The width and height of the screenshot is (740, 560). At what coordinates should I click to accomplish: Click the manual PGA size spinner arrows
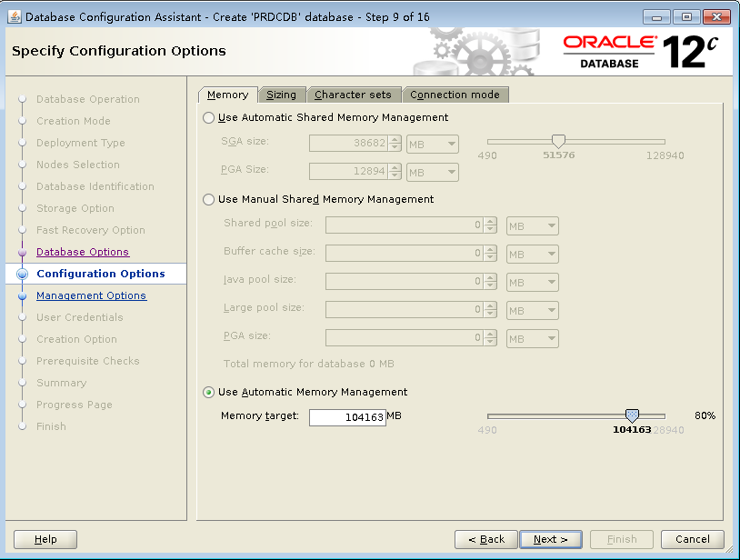[x=490, y=338]
